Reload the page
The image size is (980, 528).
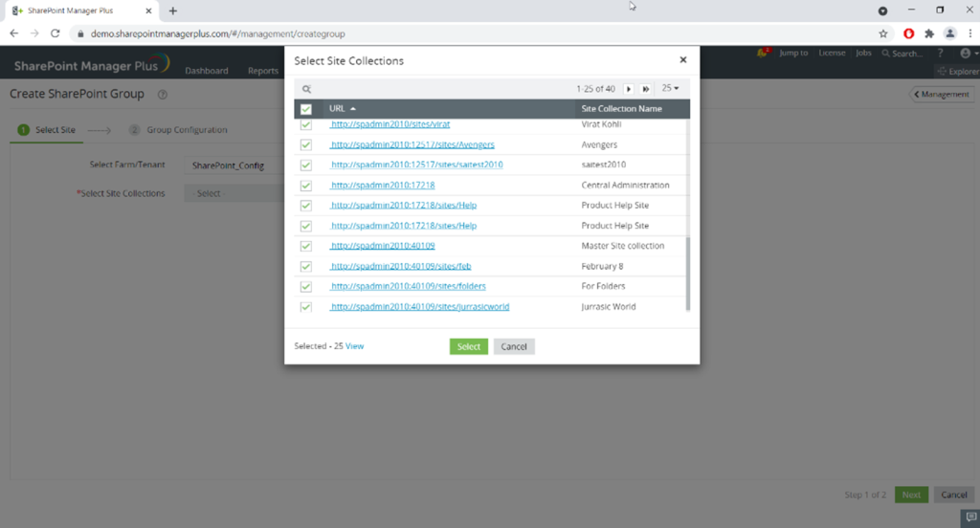[55, 33]
